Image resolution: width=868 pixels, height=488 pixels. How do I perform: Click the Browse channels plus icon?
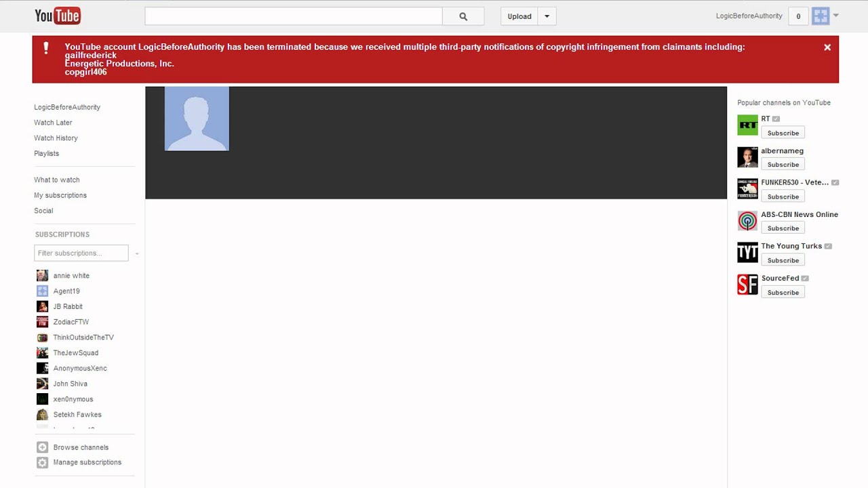pos(42,447)
